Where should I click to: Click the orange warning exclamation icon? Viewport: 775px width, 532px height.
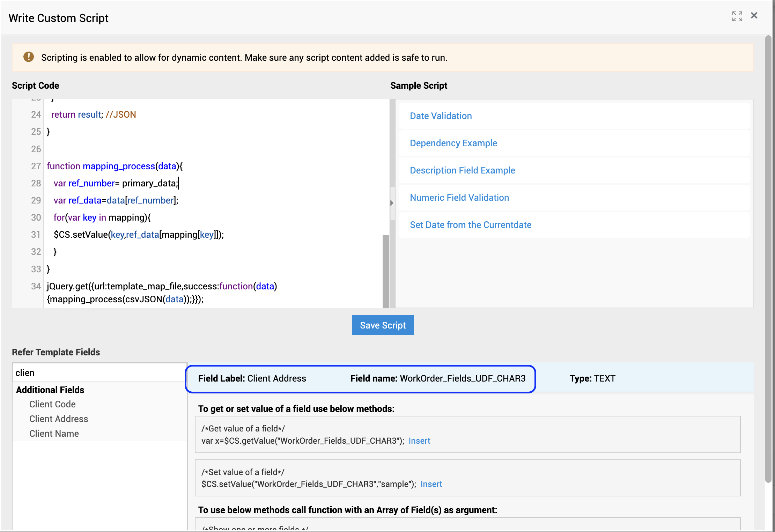pos(29,57)
